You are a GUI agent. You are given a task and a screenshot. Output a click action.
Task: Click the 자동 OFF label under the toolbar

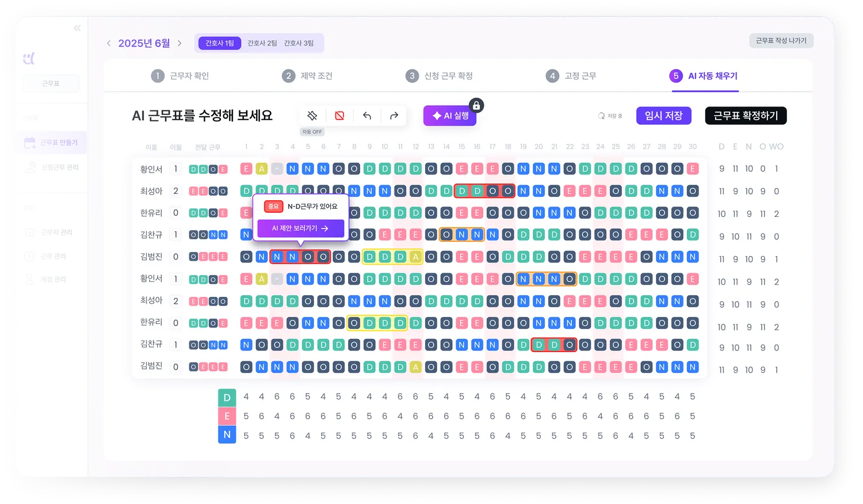(x=312, y=132)
